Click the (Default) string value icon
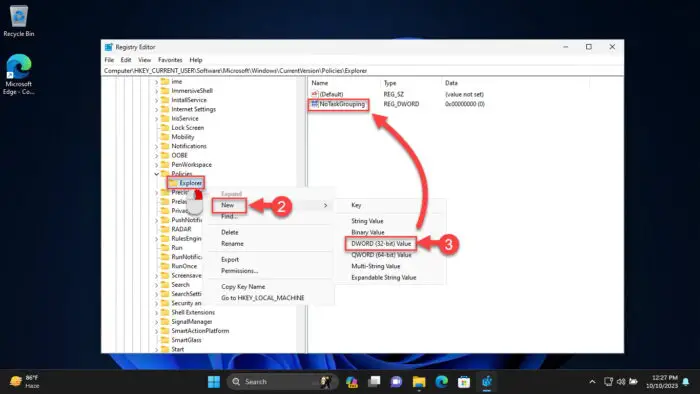The height and width of the screenshot is (394, 700). (315, 94)
